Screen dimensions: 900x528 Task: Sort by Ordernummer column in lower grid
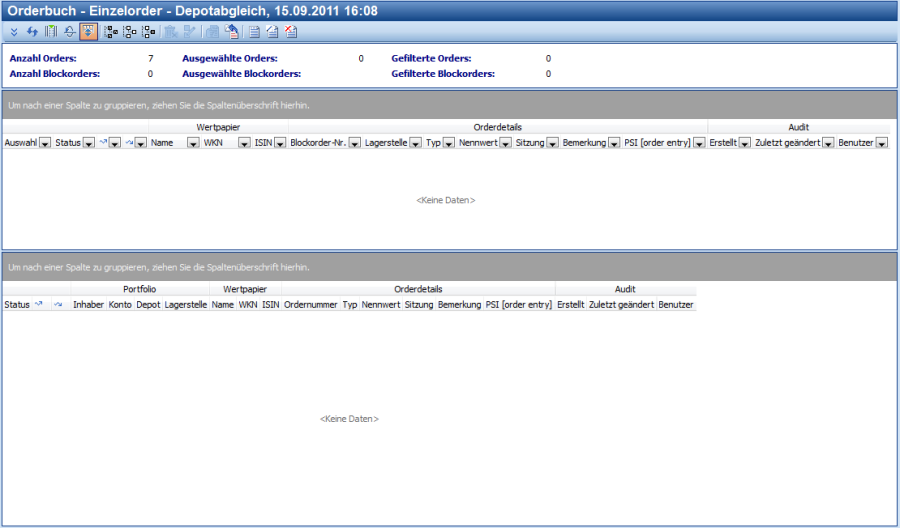point(310,304)
